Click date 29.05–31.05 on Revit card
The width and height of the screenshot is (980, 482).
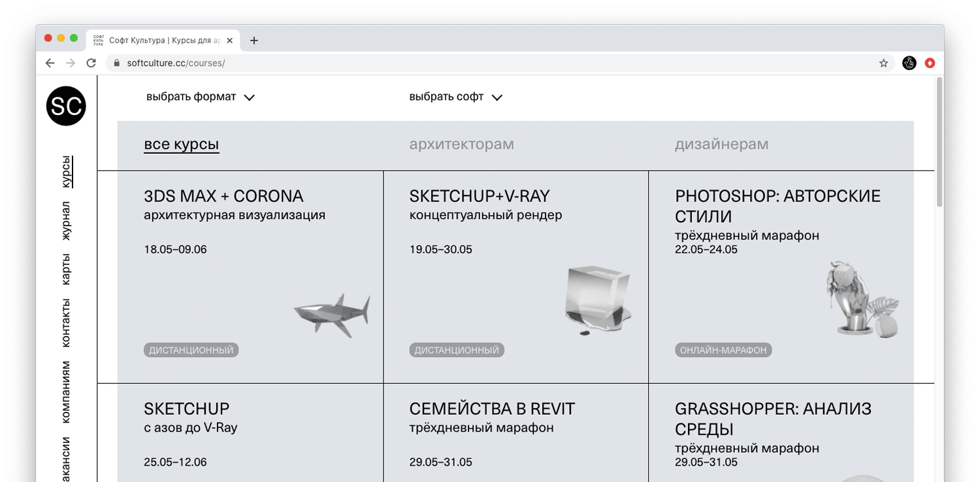tap(441, 462)
